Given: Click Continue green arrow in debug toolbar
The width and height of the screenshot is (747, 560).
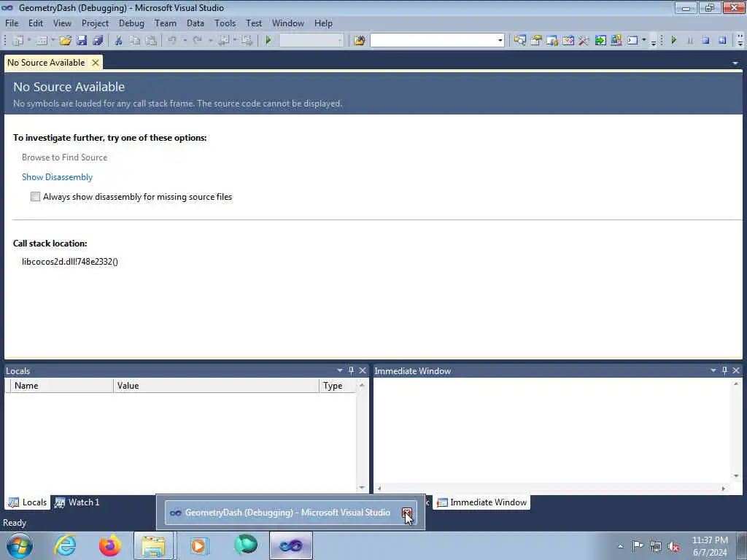Looking at the screenshot, I should click(x=673, y=41).
